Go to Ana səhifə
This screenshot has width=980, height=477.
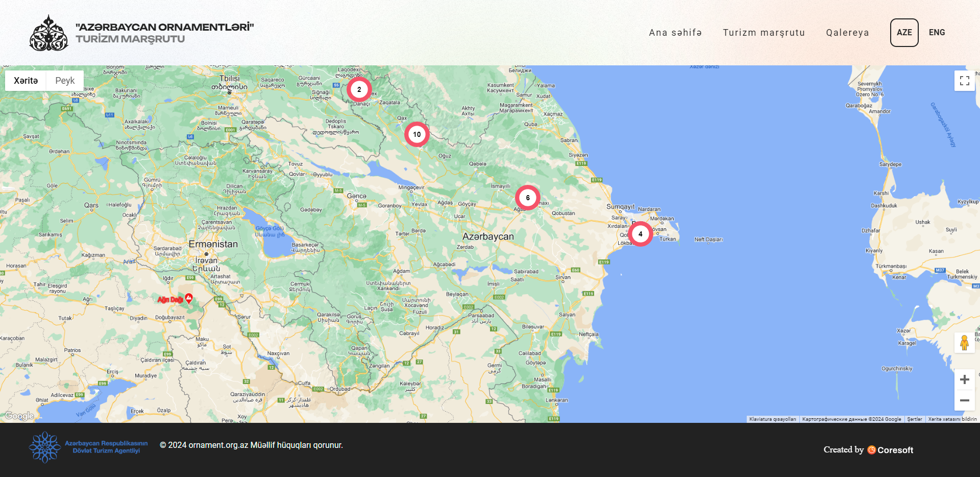point(675,32)
